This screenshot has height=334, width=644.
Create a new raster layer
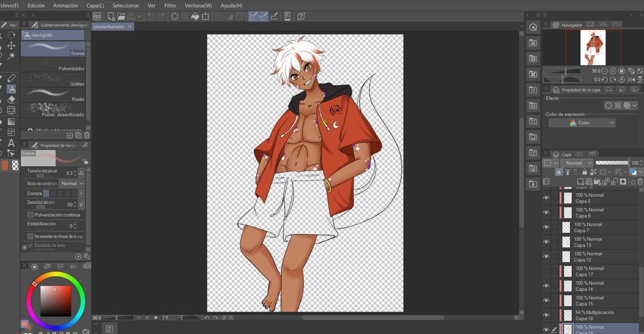click(580, 181)
